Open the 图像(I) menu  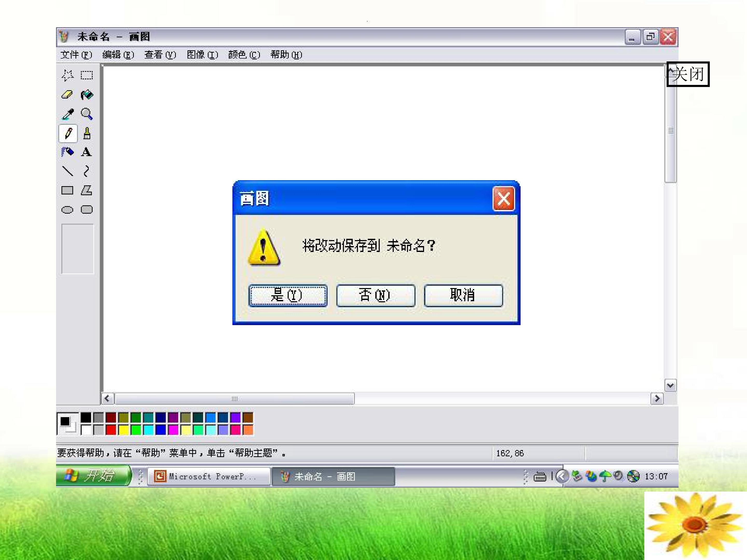click(202, 55)
